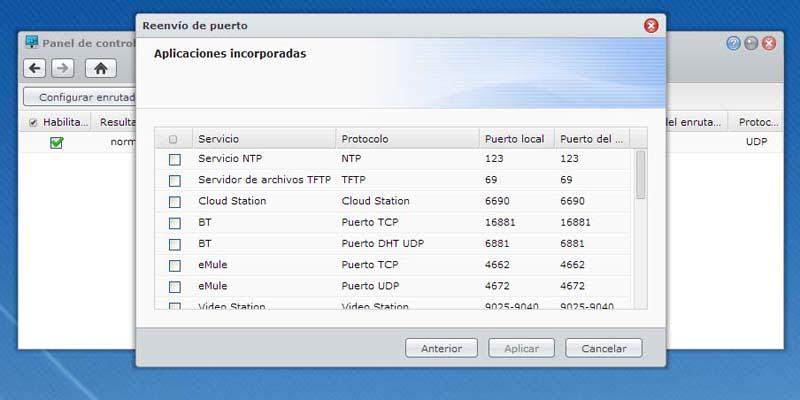Minimize the Panel de control window
Image resolution: width=800 pixels, height=400 pixels.
click(x=751, y=43)
